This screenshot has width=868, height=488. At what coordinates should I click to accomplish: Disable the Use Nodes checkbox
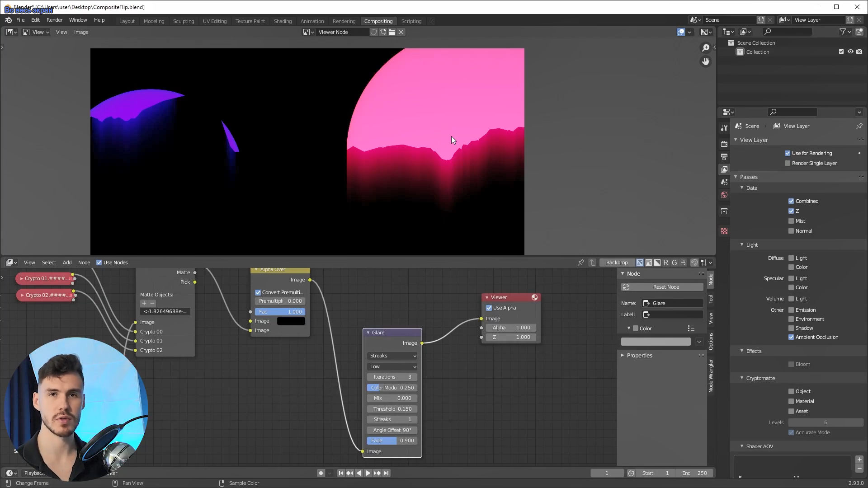tap(99, 263)
